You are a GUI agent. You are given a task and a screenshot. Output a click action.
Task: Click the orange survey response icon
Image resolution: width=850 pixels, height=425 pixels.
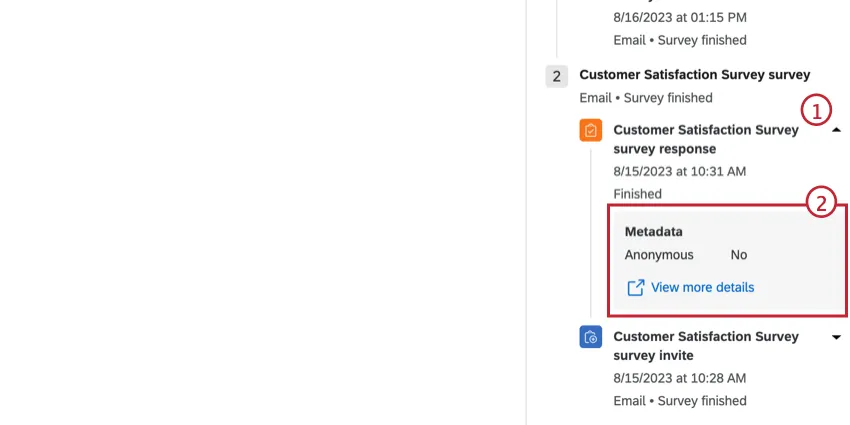click(591, 130)
